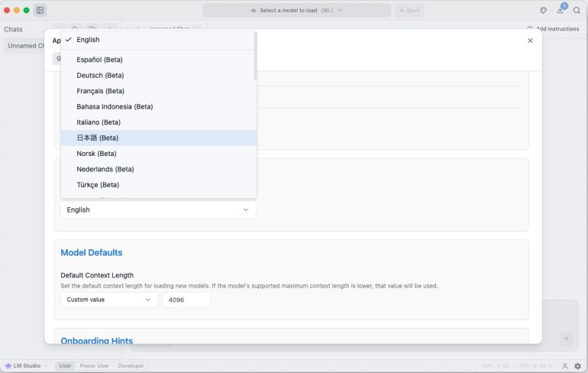The height and width of the screenshot is (373, 588).
Task: Switch to User mode
Action: (66, 366)
